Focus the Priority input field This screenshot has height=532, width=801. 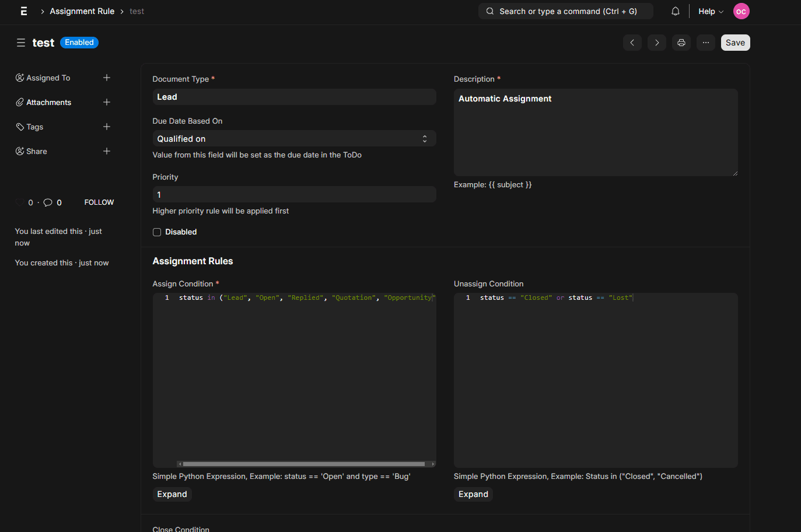click(295, 194)
